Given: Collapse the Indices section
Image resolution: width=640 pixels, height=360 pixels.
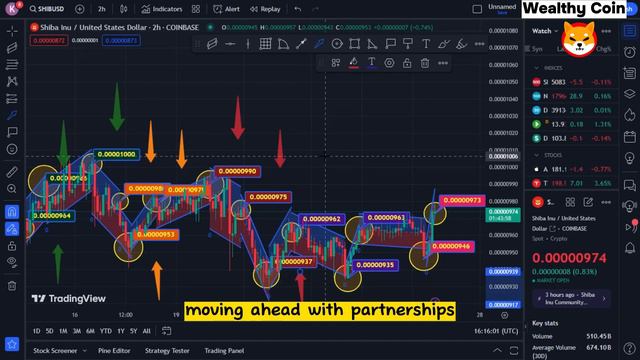Looking at the screenshot, I should click(536, 68).
